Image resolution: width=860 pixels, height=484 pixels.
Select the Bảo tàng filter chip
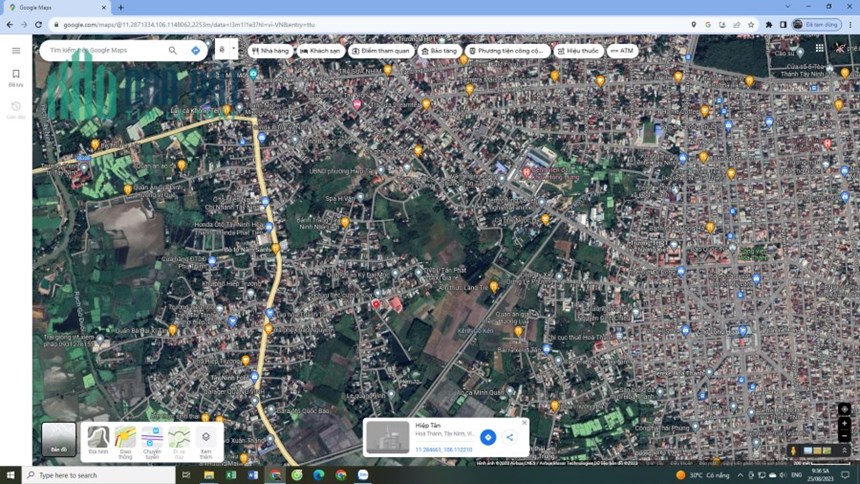tap(439, 50)
